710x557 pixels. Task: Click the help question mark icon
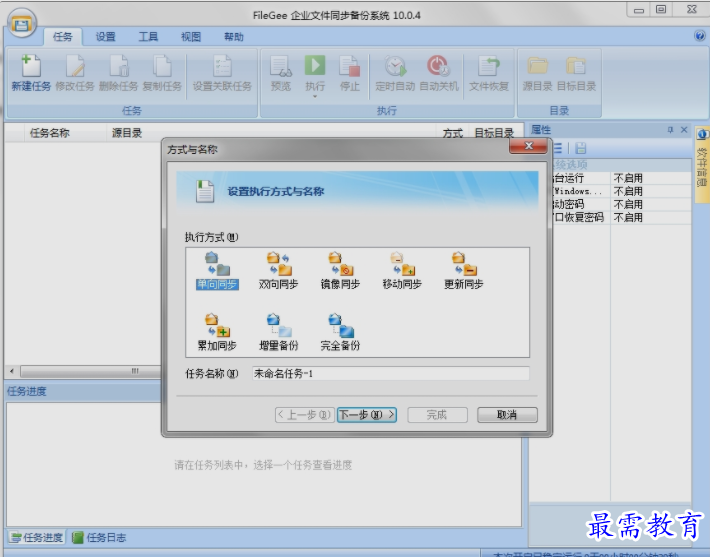pos(700,35)
